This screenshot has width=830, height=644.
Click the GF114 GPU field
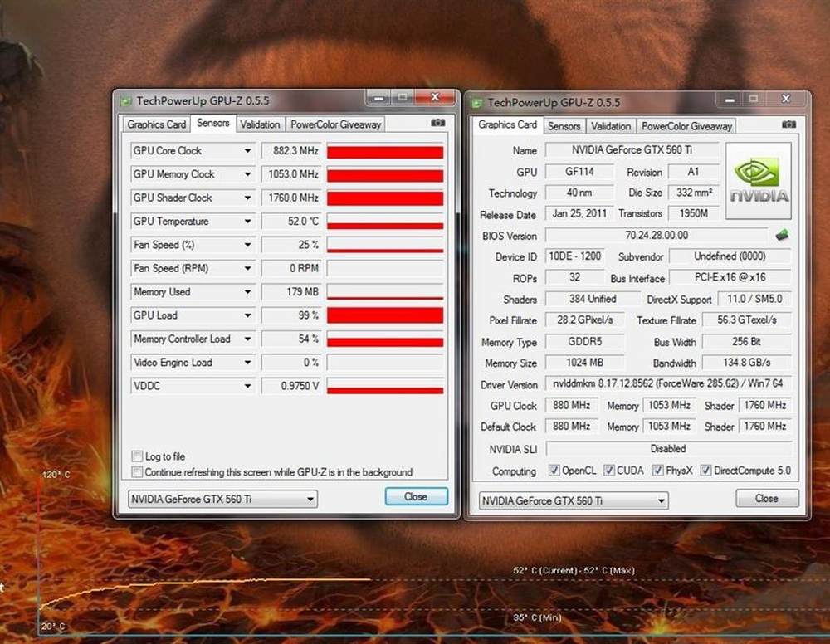click(x=579, y=172)
